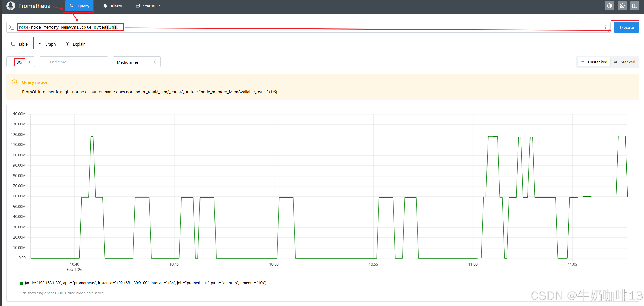Toggle the dark/light theme icon

coord(609,6)
